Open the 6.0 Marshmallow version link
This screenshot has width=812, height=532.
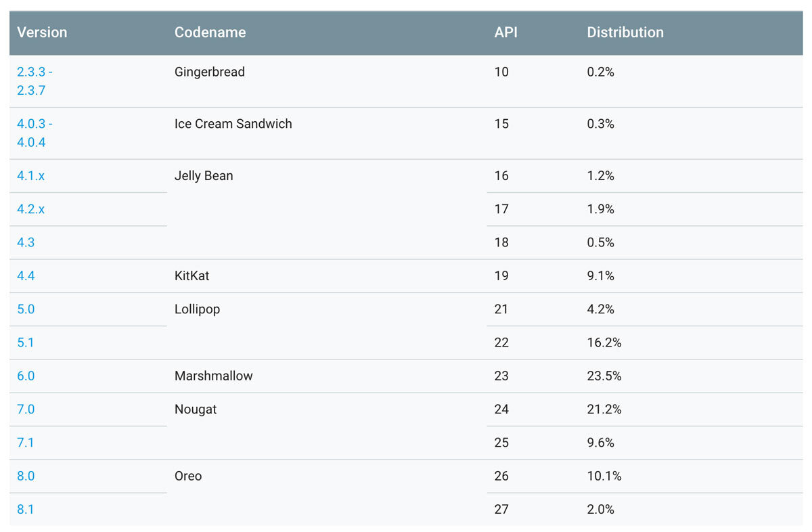coord(26,376)
